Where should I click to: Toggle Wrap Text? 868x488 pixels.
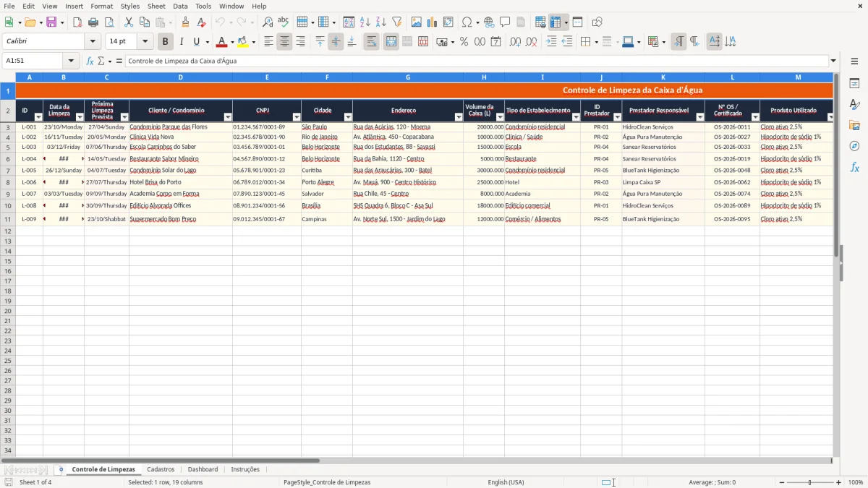(x=371, y=42)
